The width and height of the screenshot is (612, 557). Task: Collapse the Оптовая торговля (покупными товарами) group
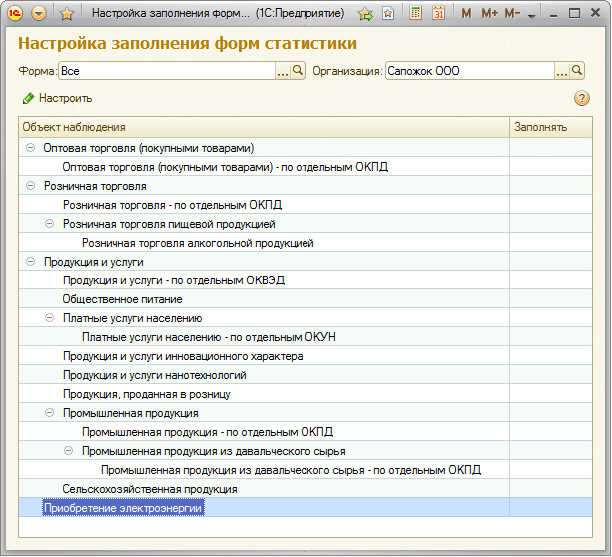click(x=31, y=147)
